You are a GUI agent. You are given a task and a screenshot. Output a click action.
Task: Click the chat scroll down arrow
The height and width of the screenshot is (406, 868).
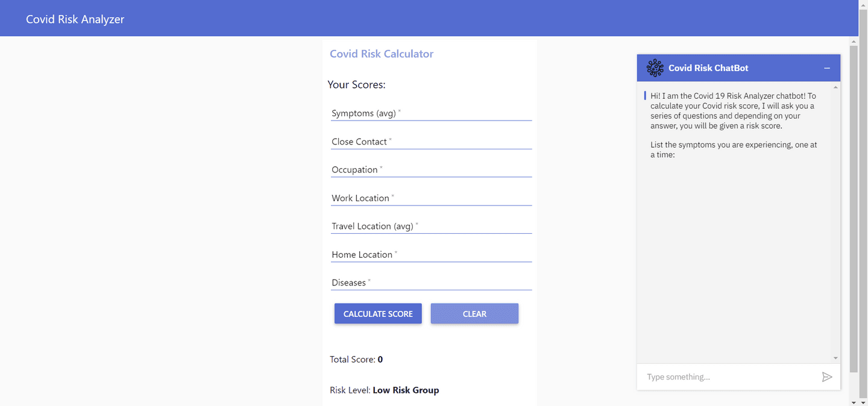835,358
